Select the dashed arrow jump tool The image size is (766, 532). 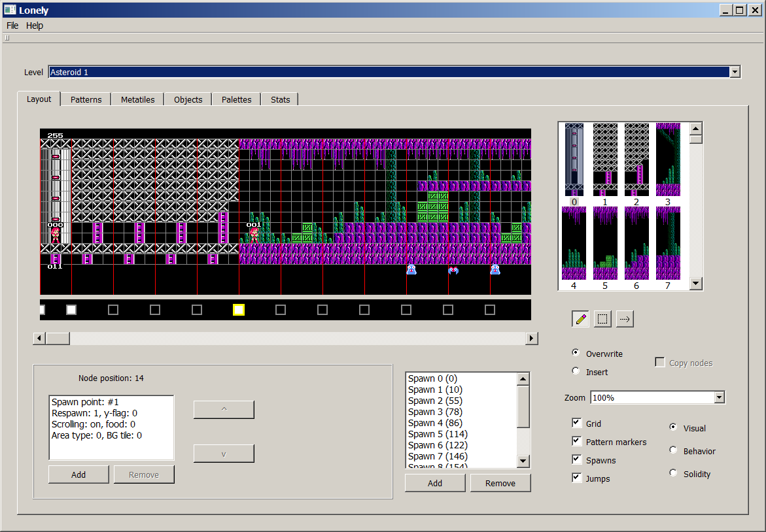625,319
